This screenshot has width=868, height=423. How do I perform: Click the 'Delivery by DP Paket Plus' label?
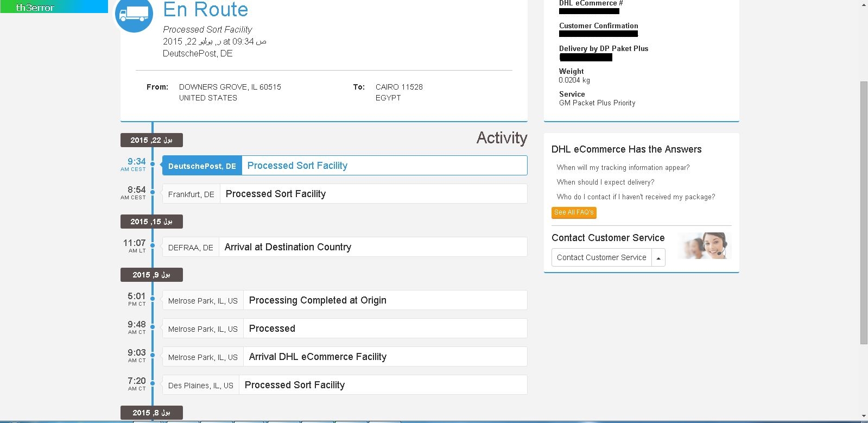604,48
